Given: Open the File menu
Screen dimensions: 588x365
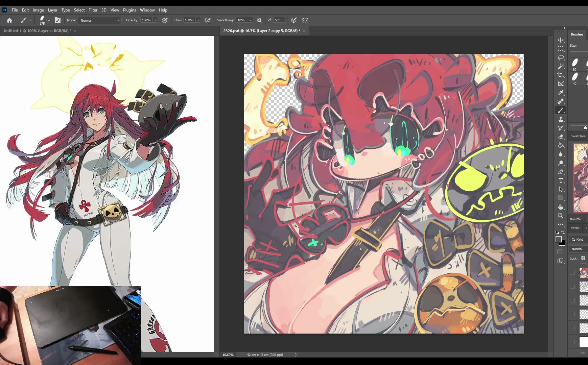Looking at the screenshot, I should click(x=15, y=10).
